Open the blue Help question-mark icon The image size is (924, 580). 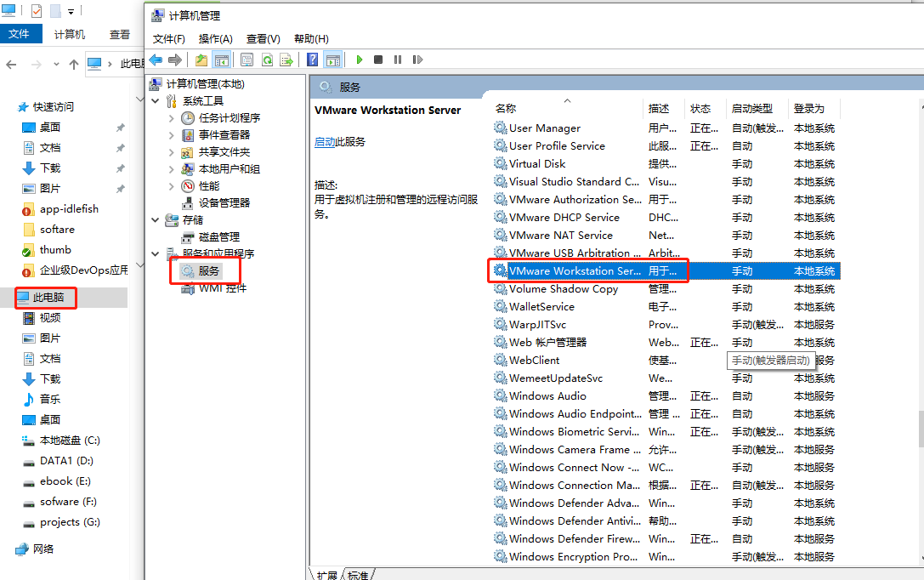click(x=313, y=60)
